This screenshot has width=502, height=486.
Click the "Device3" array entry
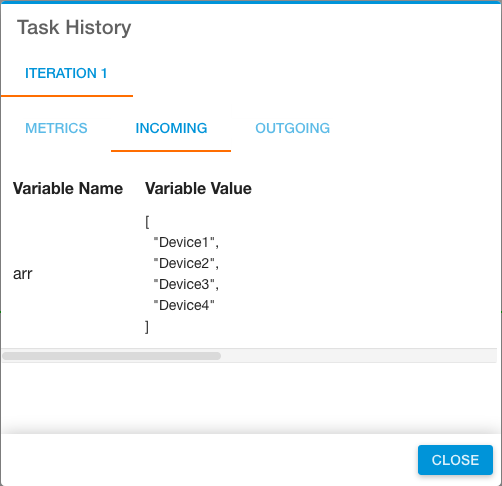point(186,284)
